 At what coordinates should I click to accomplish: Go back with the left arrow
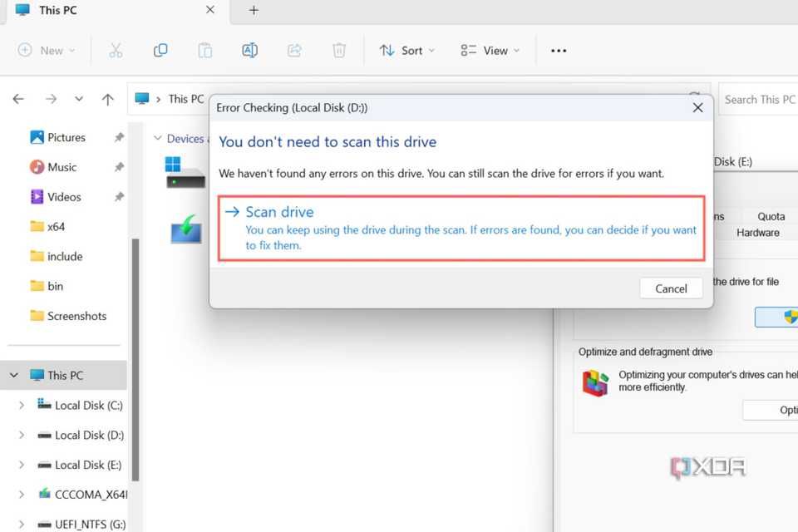(x=18, y=99)
